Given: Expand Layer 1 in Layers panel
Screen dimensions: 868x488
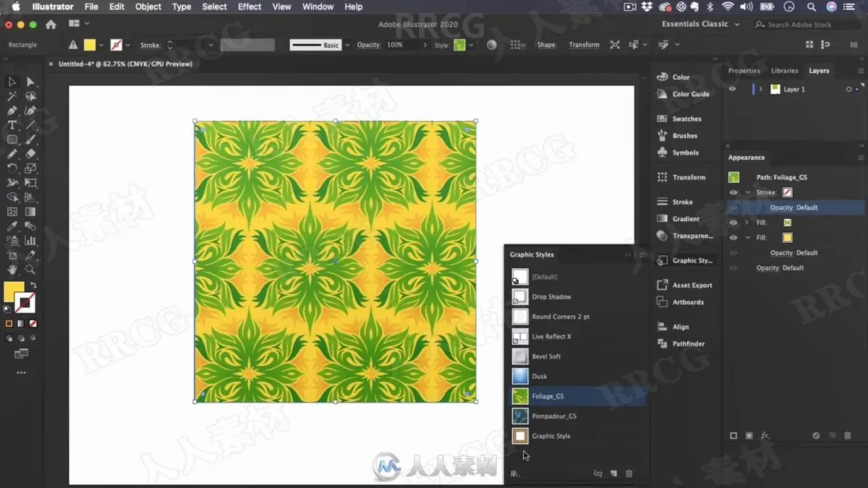Looking at the screenshot, I should coord(760,89).
